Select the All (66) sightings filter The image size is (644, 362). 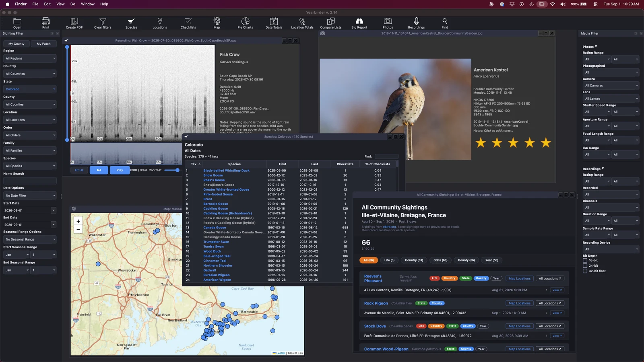(x=369, y=260)
